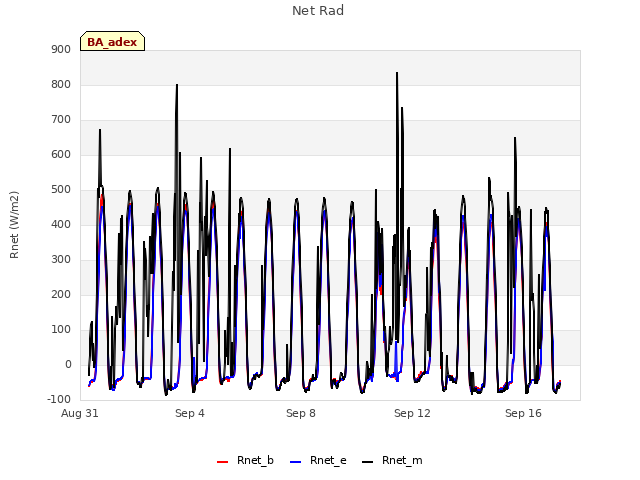The width and height of the screenshot is (640, 480).
Task: Click the blue Rnet_e legend line swatch
Action: coord(296,462)
